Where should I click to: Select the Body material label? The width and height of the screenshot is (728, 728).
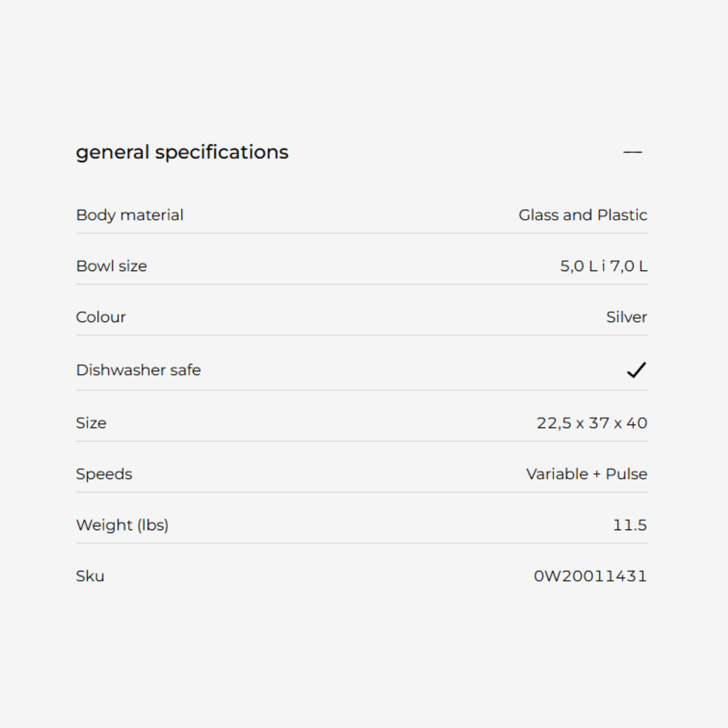[130, 215]
